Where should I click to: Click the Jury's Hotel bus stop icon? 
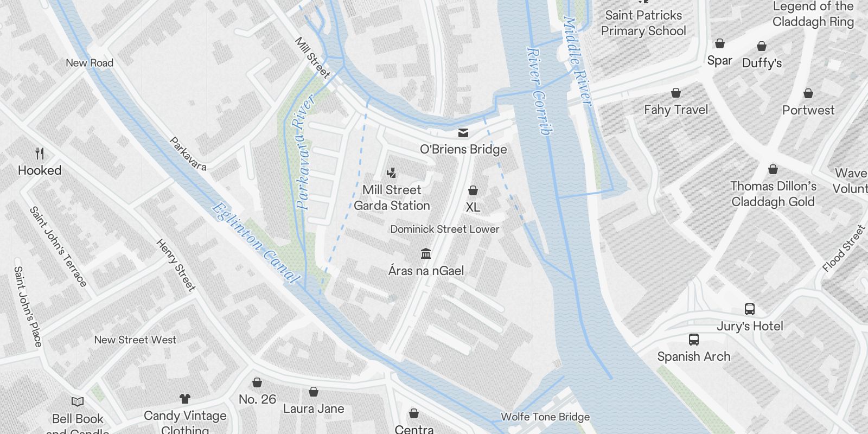750,309
